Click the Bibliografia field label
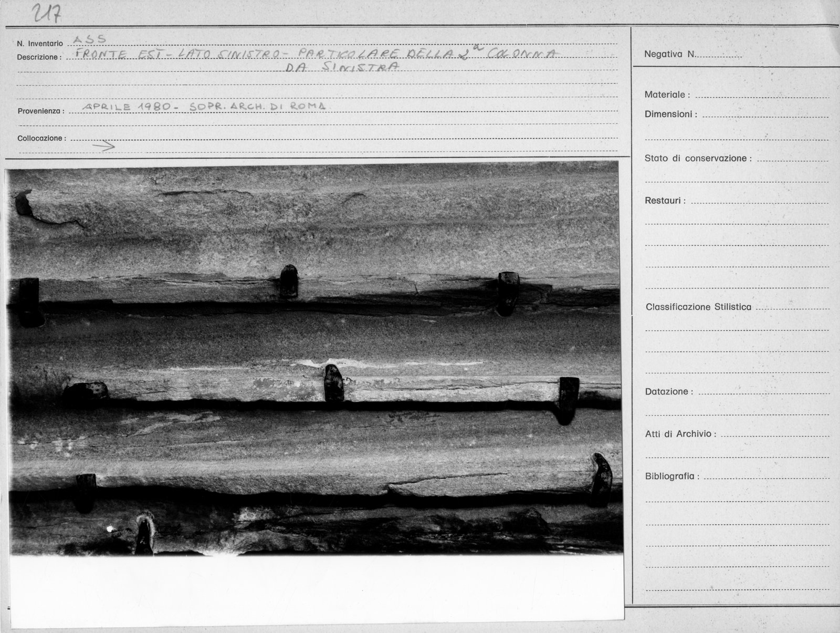 click(x=673, y=477)
